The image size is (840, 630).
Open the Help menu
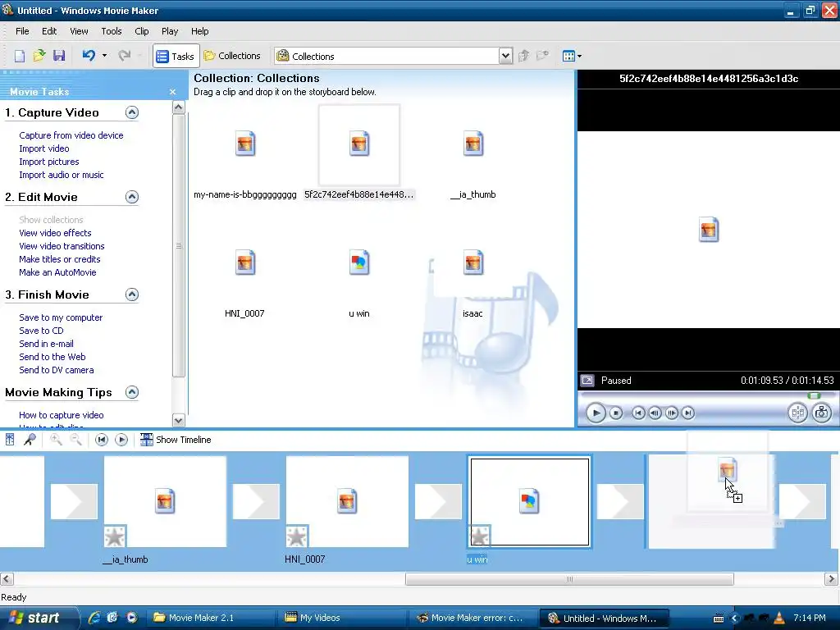tap(200, 31)
